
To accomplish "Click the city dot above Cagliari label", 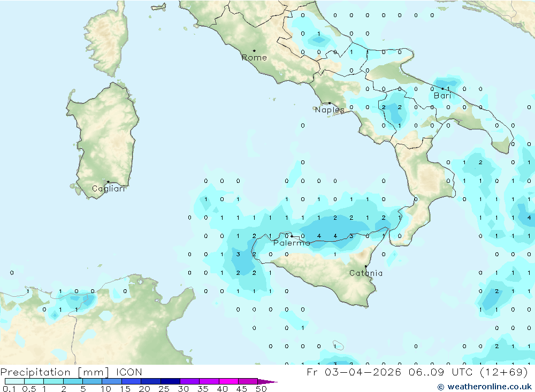I will pos(108,182).
